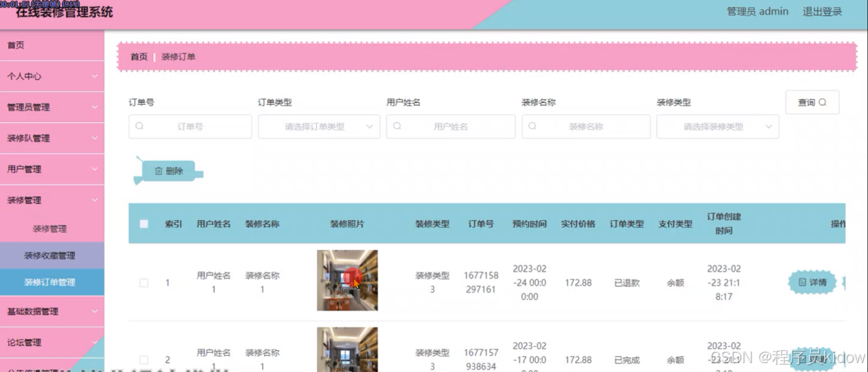The height and width of the screenshot is (372, 868).
Task: Go to 首页 in sidebar
Action: point(52,45)
